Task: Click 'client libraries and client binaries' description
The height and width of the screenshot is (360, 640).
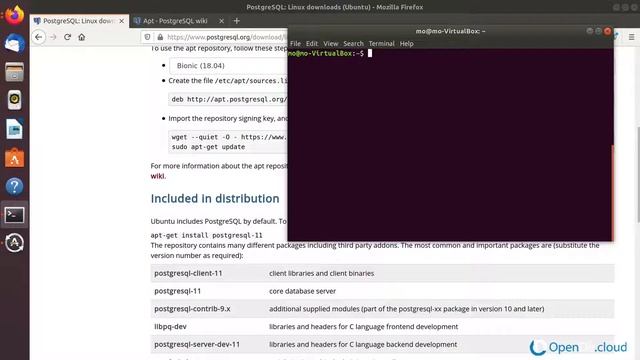Action: [322, 273]
